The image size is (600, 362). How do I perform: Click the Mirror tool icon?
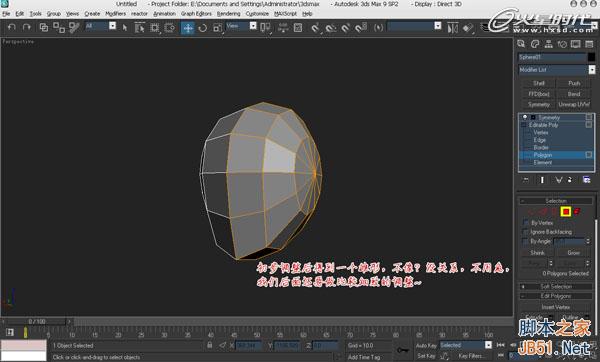coord(453,28)
